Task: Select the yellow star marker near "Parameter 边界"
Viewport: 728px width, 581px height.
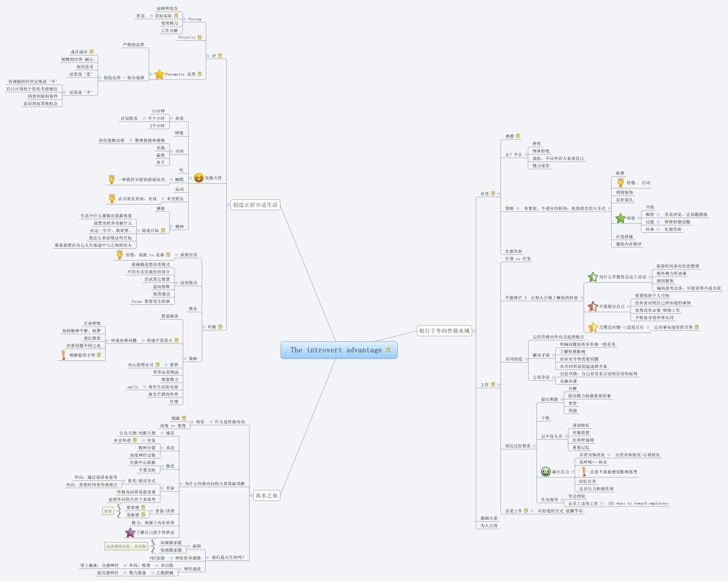Action: pos(159,74)
